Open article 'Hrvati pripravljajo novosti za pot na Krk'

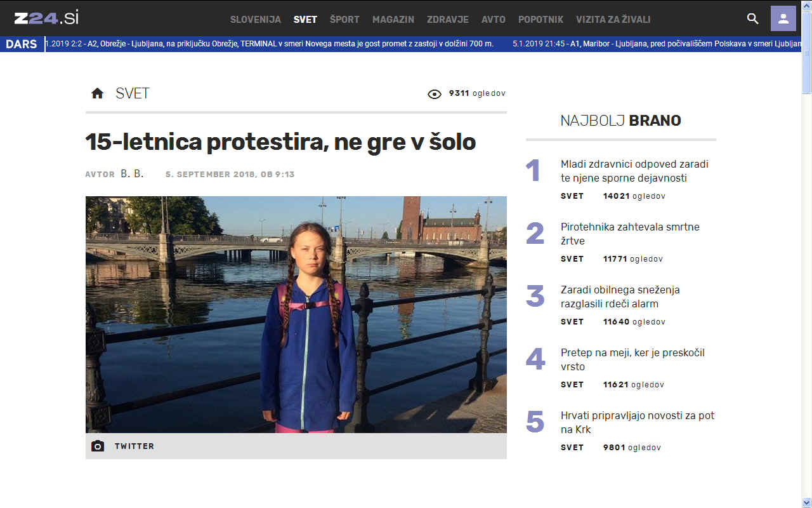coord(638,422)
